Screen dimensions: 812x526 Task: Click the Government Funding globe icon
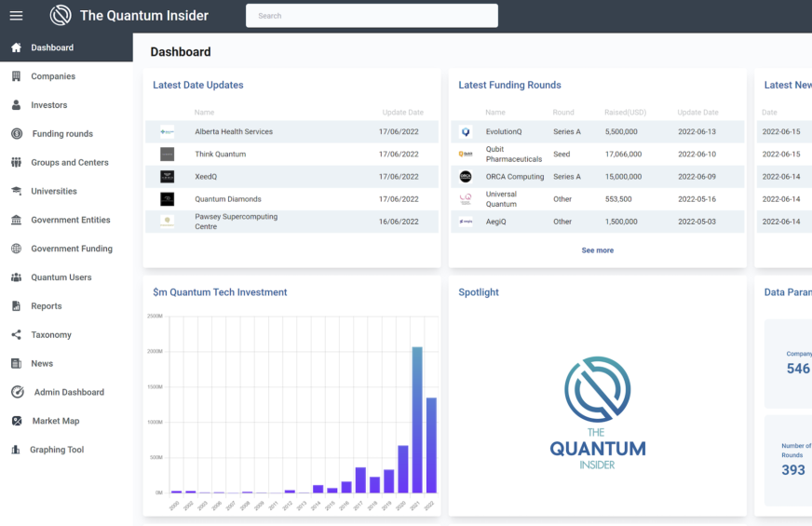click(x=16, y=249)
